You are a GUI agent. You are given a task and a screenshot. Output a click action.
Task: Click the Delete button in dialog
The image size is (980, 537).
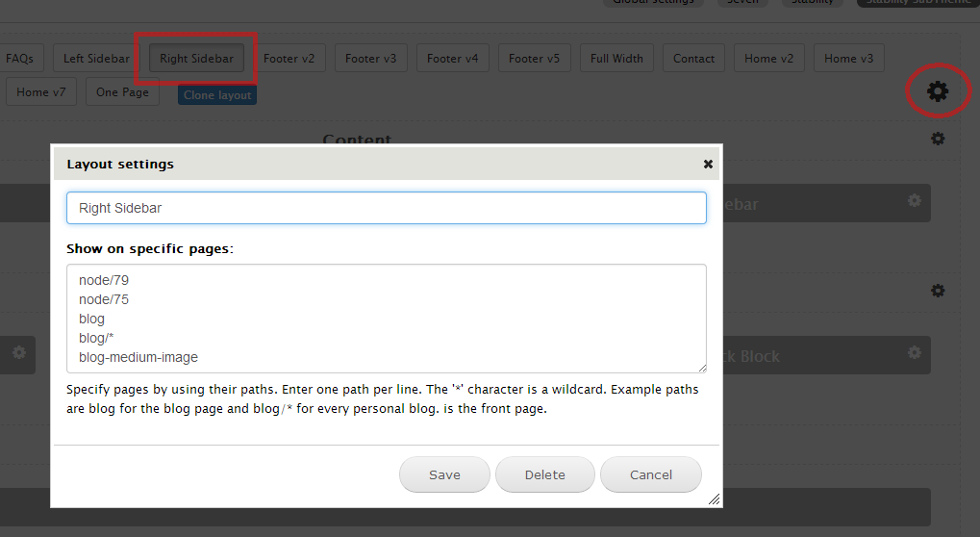[x=544, y=474]
